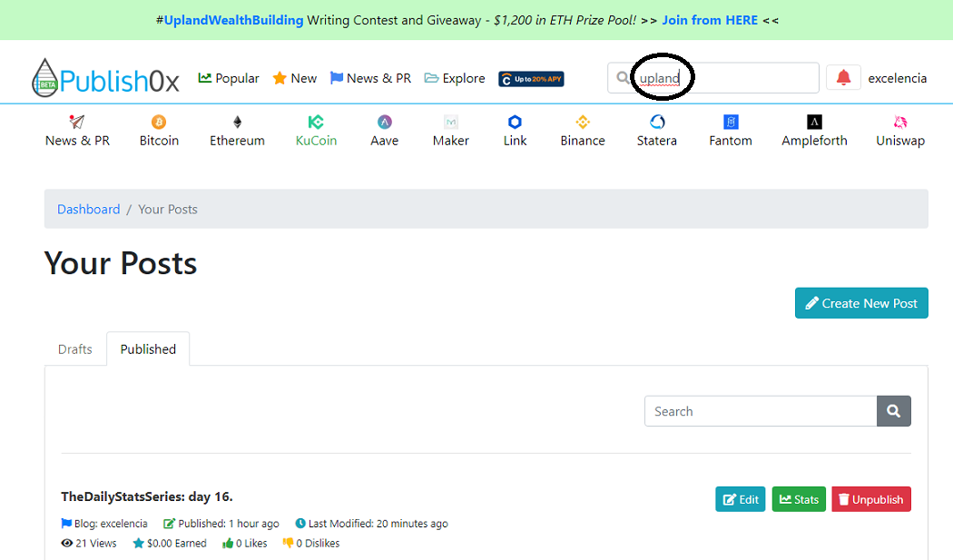Open the Explore menu
The width and height of the screenshot is (953, 560).
[455, 78]
